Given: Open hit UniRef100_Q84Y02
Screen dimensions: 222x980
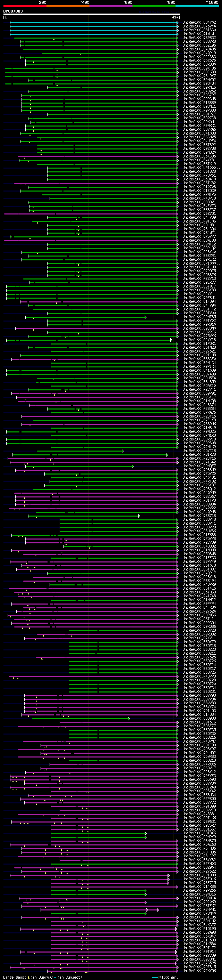Looking at the screenshot, I should point(199,23).
